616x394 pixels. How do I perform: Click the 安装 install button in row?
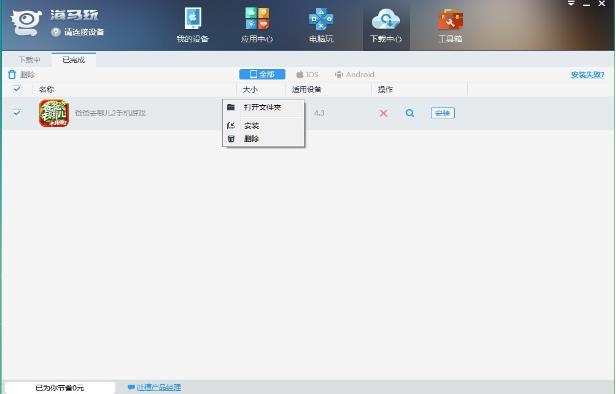coord(443,113)
